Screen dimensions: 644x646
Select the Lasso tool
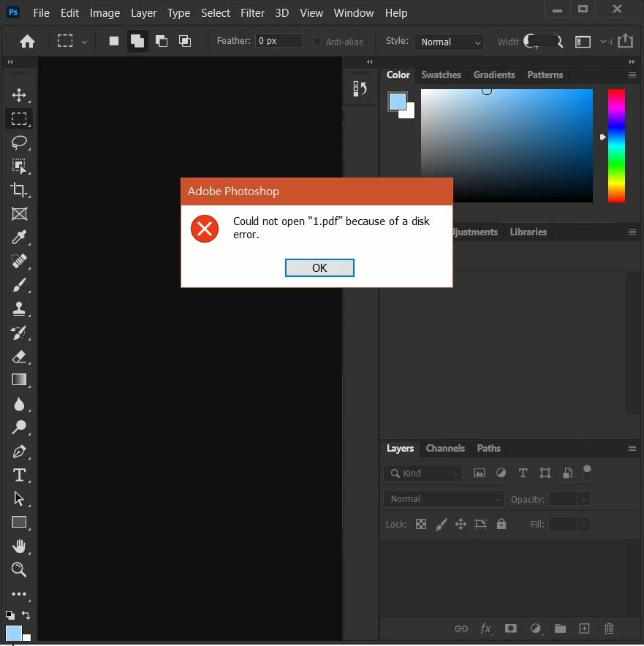coord(19,142)
